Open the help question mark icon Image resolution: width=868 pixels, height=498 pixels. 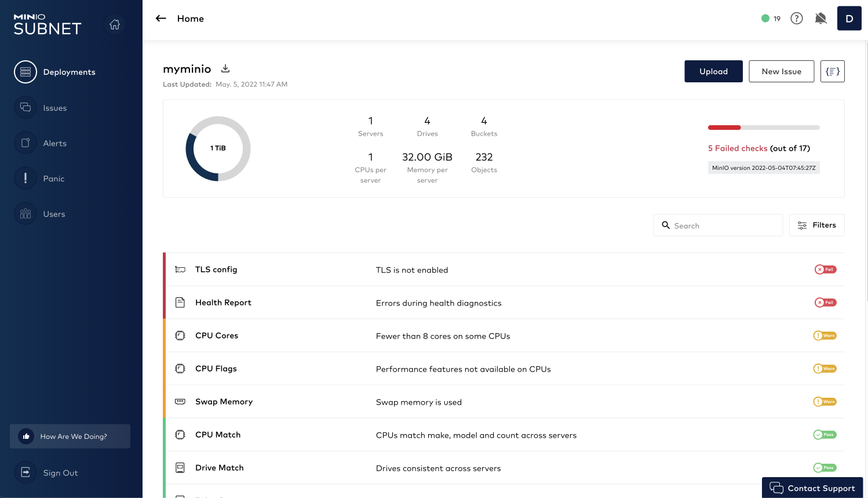pyautogui.click(x=797, y=19)
